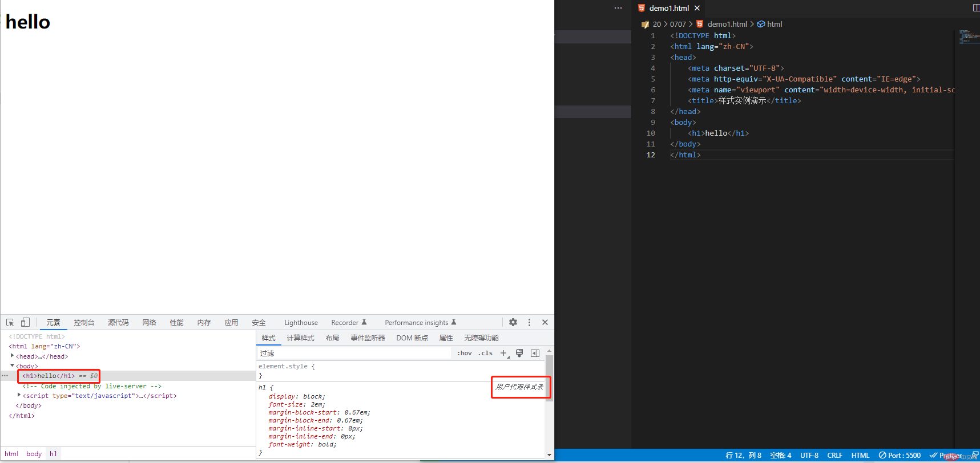Close the demo1.html editor tab

pyautogui.click(x=697, y=8)
